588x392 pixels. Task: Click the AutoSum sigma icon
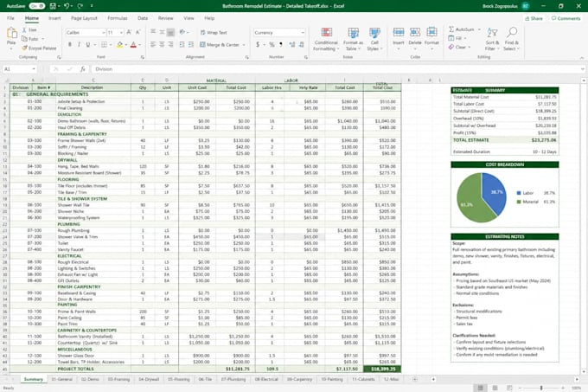451,29
